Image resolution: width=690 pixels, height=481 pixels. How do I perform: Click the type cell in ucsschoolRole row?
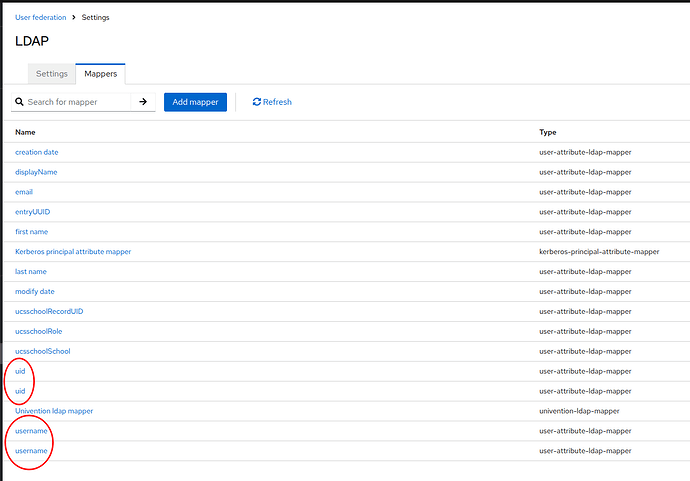click(x=585, y=331)
